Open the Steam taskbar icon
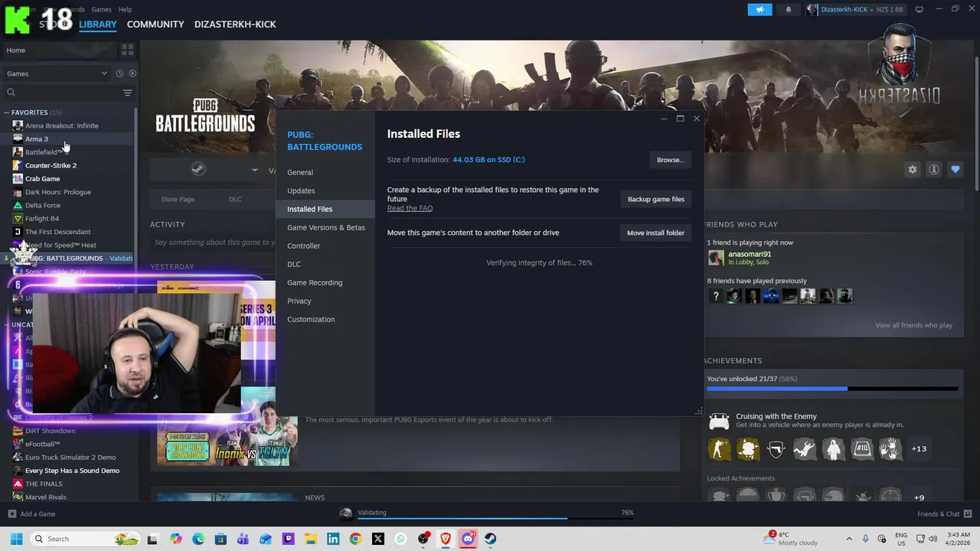The width and height of the screenshot is (980, 551). (x=490, y=539)
